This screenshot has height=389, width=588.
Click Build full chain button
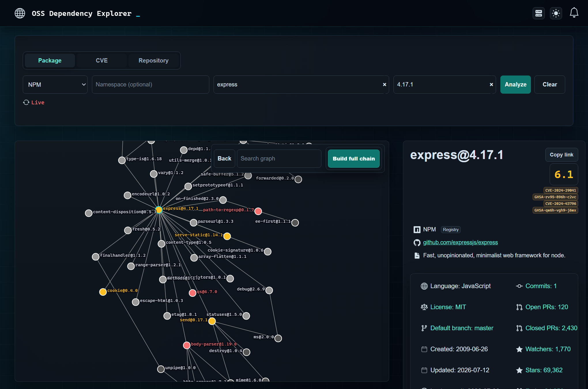(x=354, y=158)
